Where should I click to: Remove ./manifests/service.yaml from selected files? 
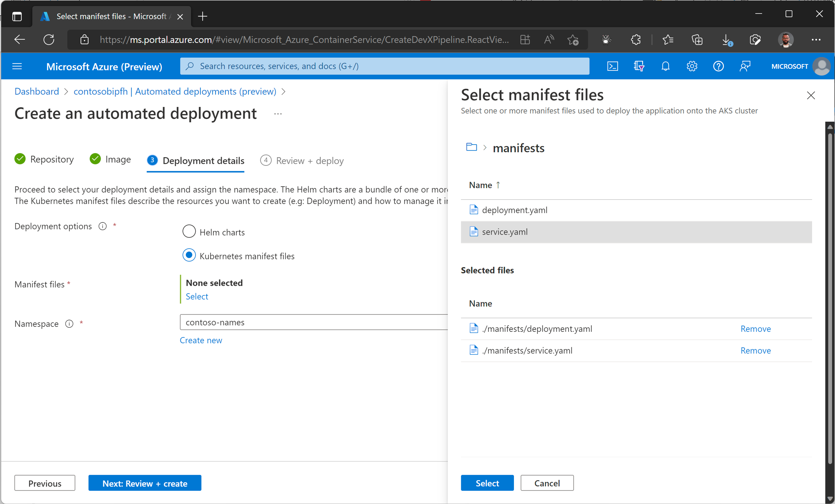click(x=756, y=351)
